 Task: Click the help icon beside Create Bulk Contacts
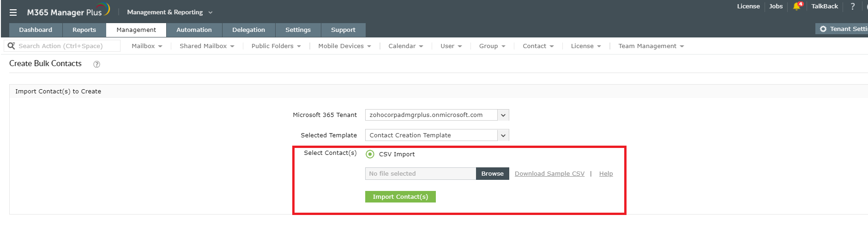click(96, 64)
